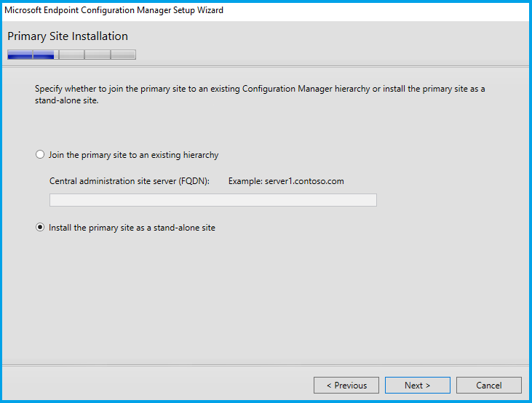Click the 'Central administration site server (FQDN)' label
The height and width of the screenshot is (403, 532).
pyautogui.click(x=130, y=180)
